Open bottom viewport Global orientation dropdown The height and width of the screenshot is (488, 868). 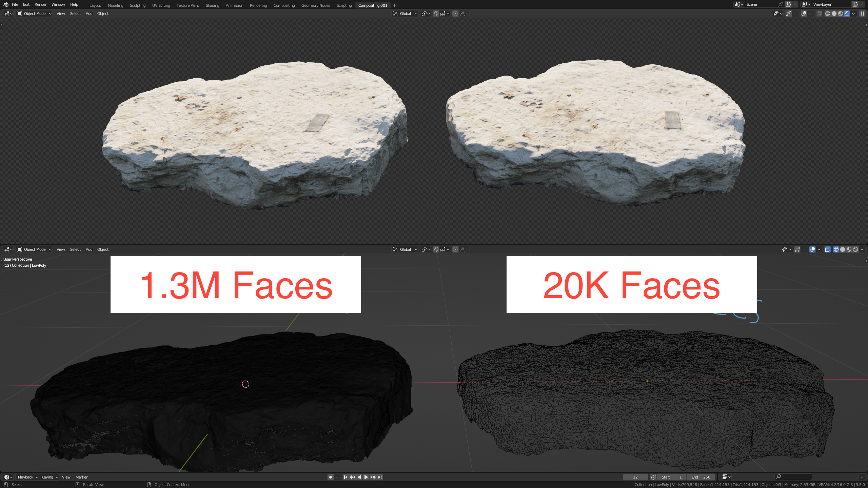coord(405,249)
